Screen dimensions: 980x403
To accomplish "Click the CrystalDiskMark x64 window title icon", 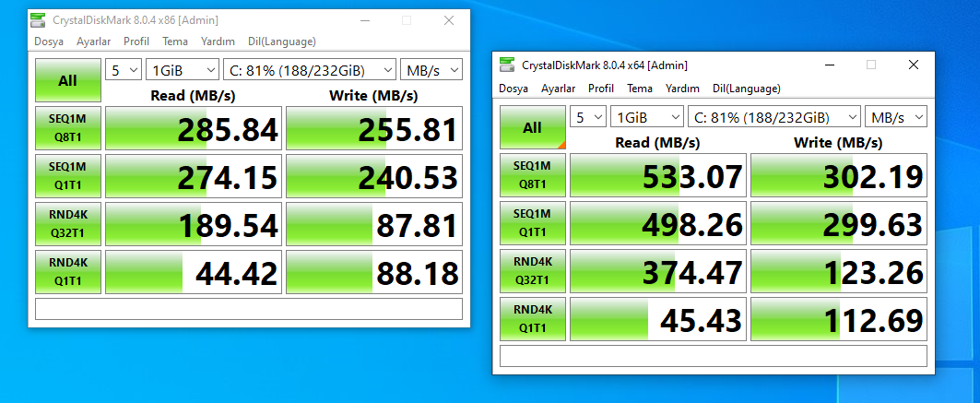I will pyautogui.click(x=507, y=65).
